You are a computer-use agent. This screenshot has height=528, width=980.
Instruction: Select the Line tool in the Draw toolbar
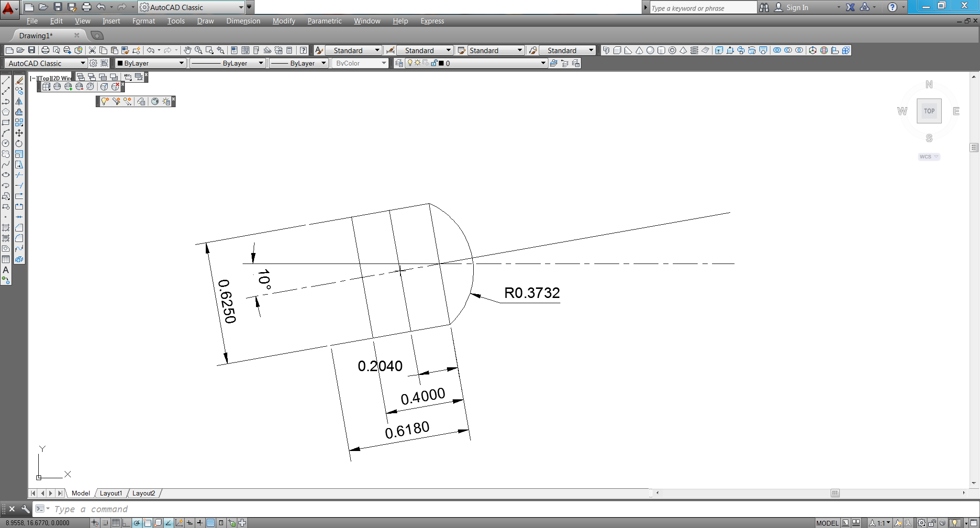(x=6, y=80)
